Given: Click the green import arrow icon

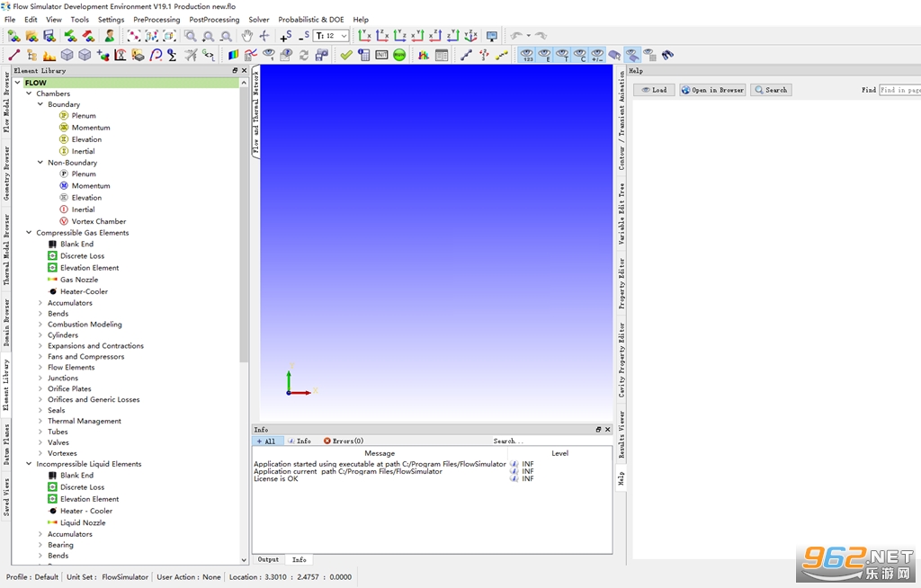Looking at the screenshot, I should click(70, 36).
